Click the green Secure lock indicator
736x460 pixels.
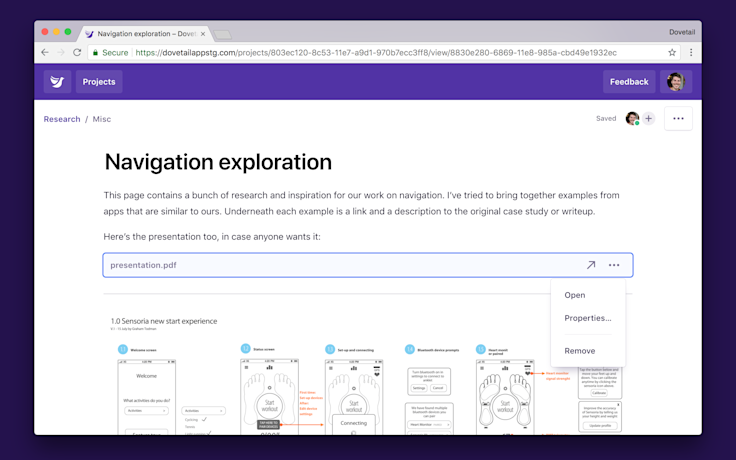(x=110, y=53)
